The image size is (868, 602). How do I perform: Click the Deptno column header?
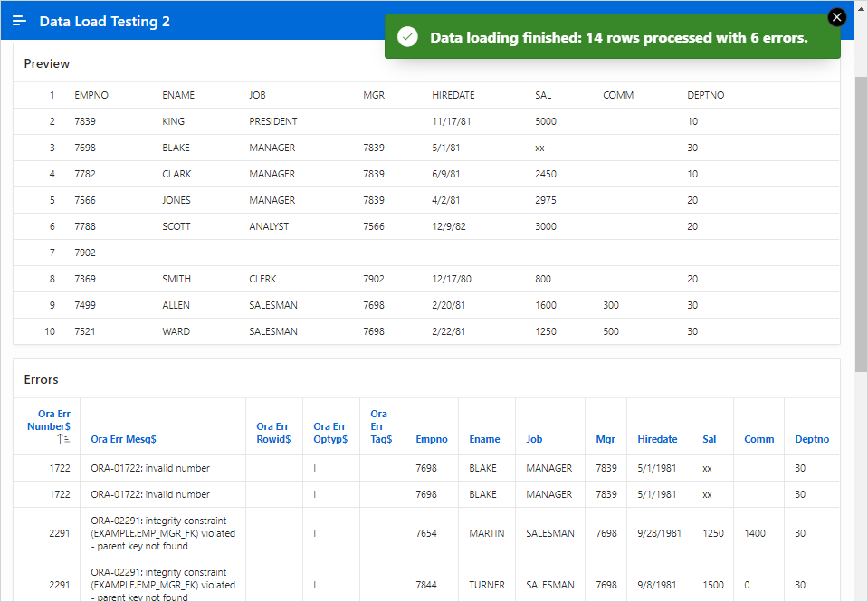tap(812, 439)
